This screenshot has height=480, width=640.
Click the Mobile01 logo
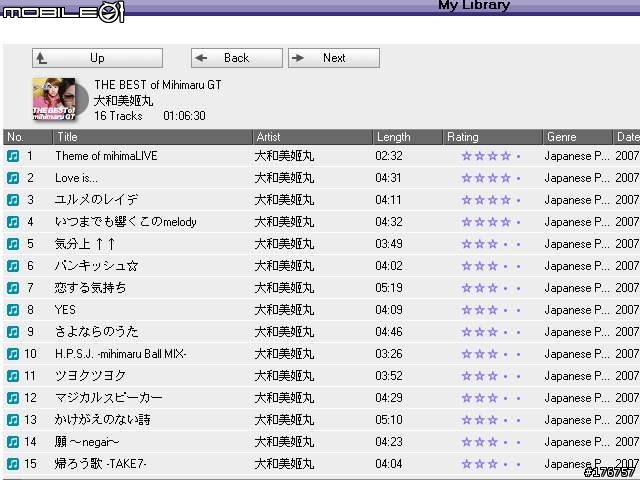(x=62, y=12)
